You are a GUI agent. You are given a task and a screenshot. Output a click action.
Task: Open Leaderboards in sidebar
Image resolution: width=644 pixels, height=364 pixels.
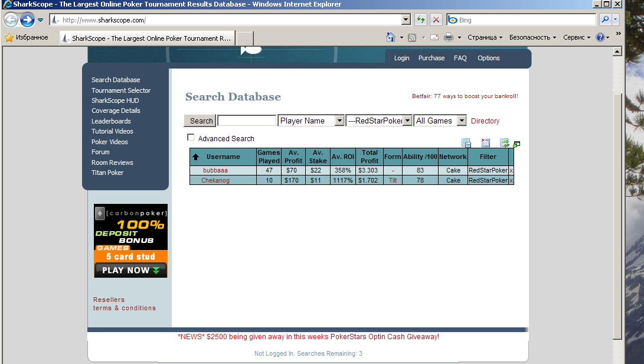tap(111, 121)
